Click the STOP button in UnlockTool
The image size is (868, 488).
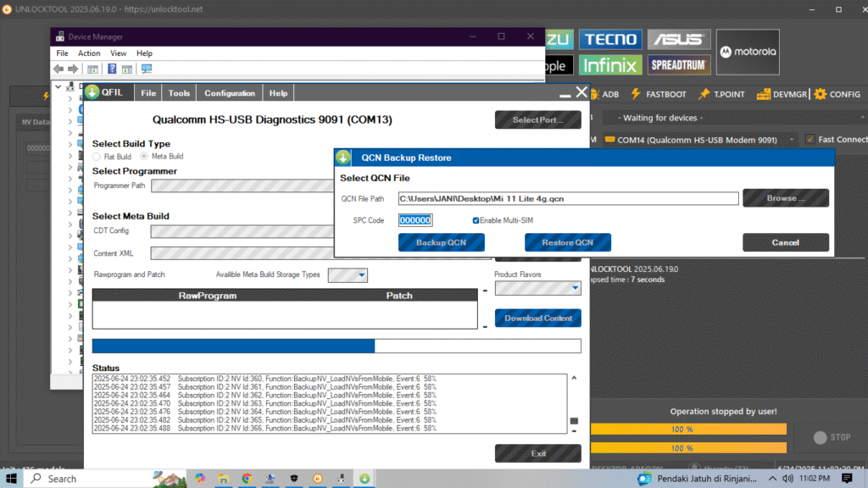pyautogui.click(x=832, y=437)
